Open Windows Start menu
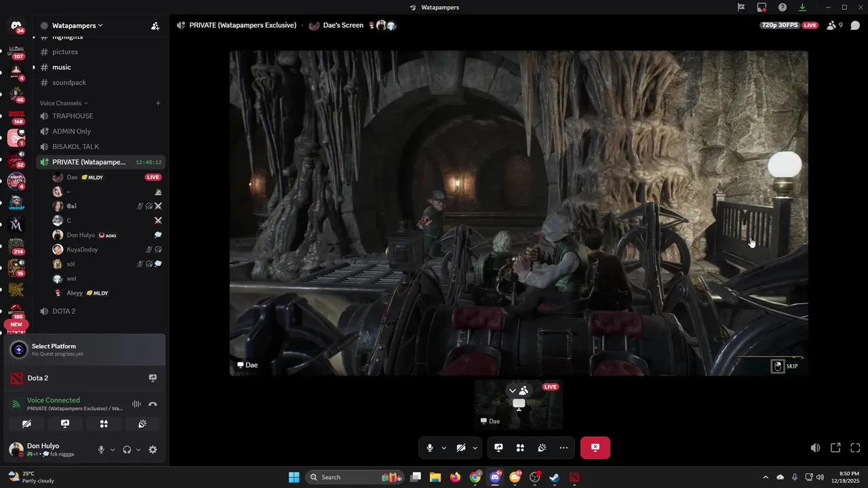Viewport: 868px width, 488px height. pos(294,477)
